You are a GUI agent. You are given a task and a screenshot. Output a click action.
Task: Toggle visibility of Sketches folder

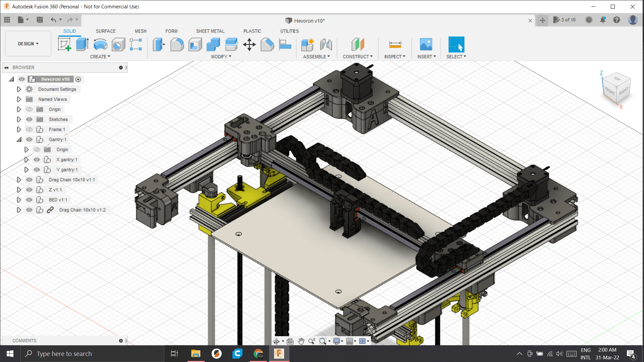tap(29, 119)
